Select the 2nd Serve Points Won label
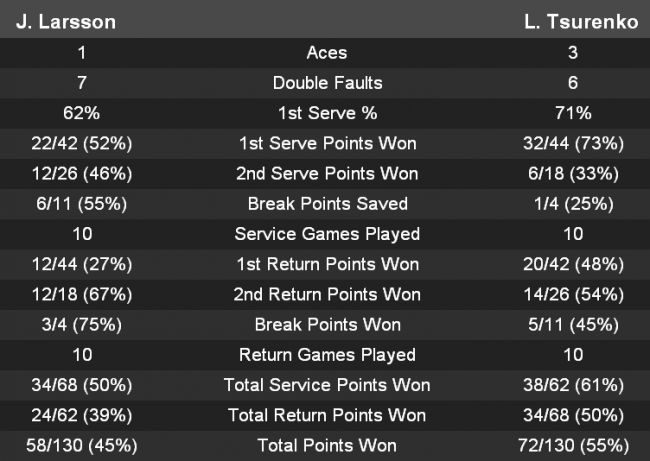This screenshot has height=461, width=650. (x=327, y=173)
